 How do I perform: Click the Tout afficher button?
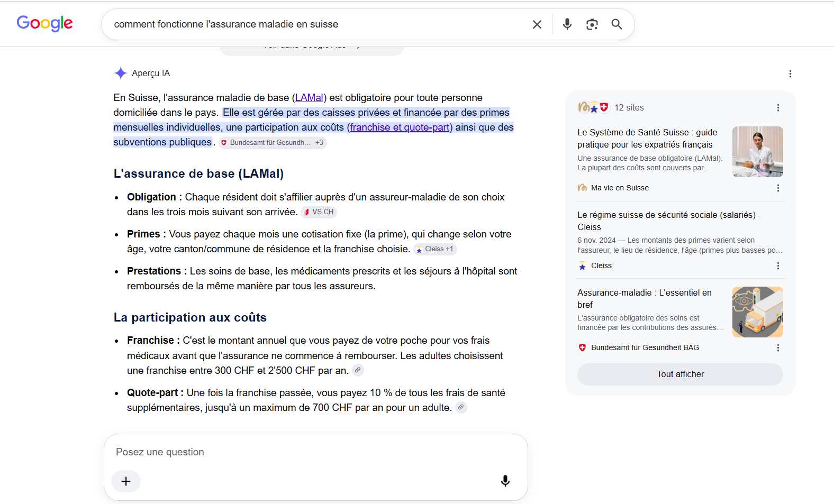coord(680,374)
